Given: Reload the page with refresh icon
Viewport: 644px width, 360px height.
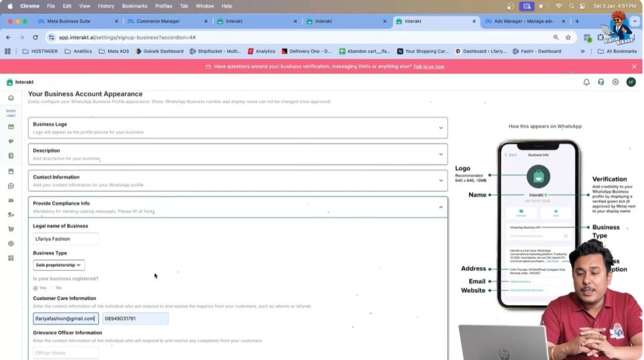Looking at the screenshot, I should [x=35, y=37].
